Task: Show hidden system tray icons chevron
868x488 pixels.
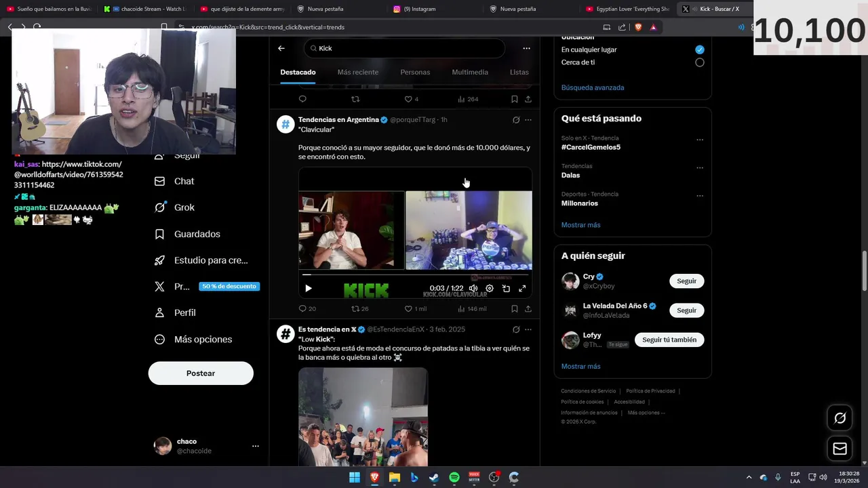Action: tap(749, 478)
